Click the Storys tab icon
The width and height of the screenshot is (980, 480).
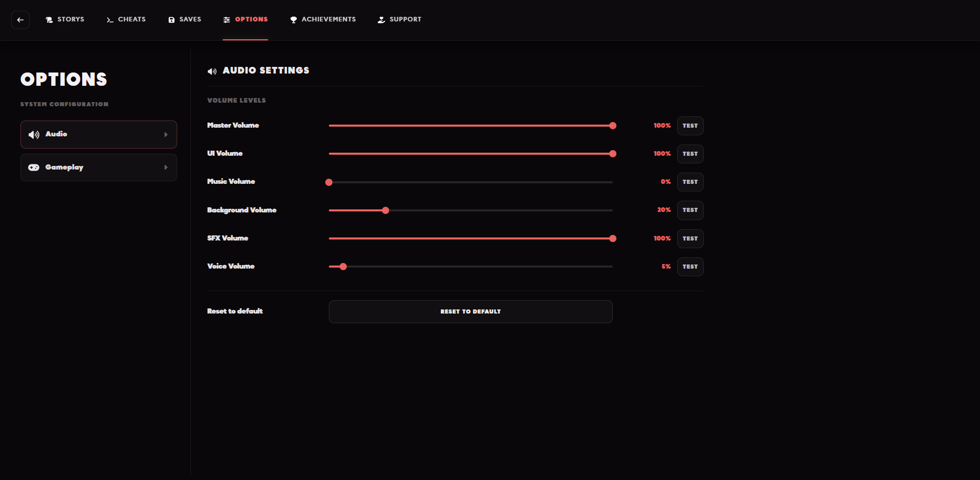49,20
